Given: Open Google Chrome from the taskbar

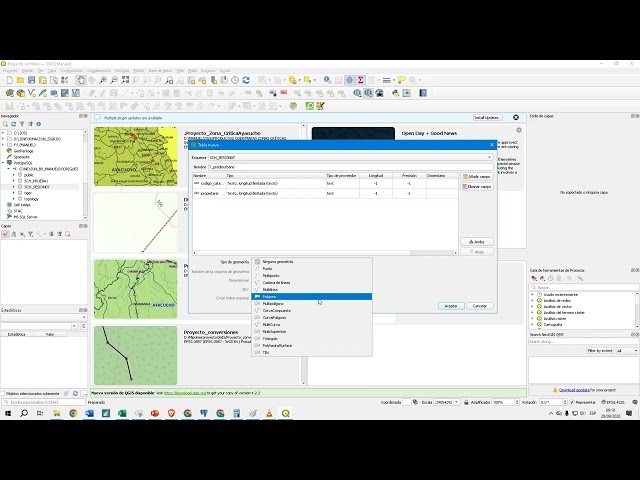Looking at the screenshot, I should (x=73, y=413).
